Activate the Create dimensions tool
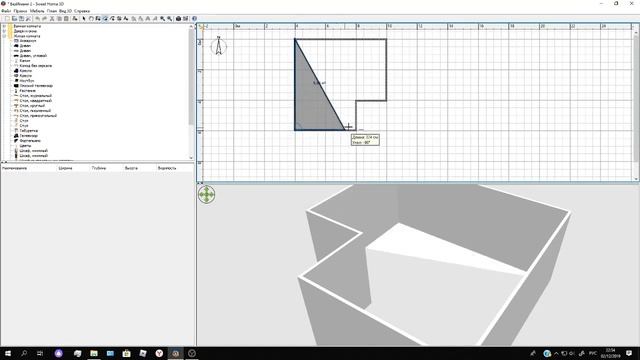 click(x=119, y=18)
